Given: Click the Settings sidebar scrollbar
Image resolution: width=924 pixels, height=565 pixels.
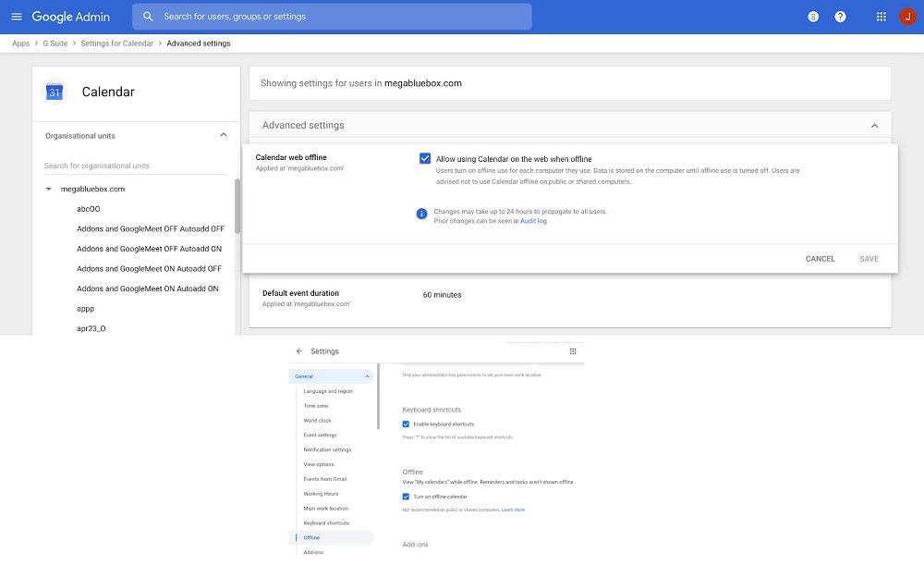Looking at the screenshot, I should point(378,397).
